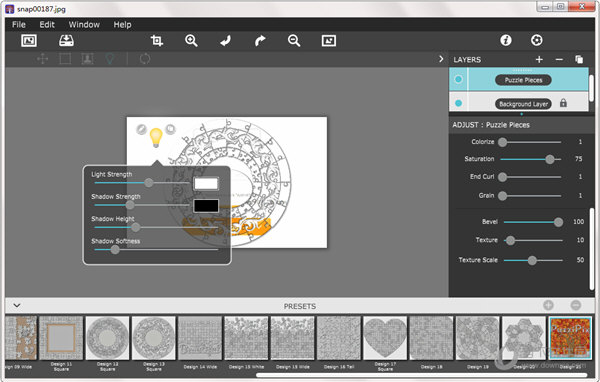The image size is (600, 382).
Task: Click the Texture Scale slider
Action: click(x=533, y=260)
